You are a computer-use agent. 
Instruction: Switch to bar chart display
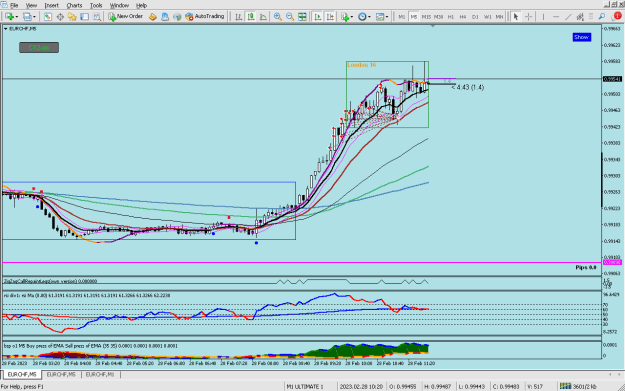(x=238, y=17)
